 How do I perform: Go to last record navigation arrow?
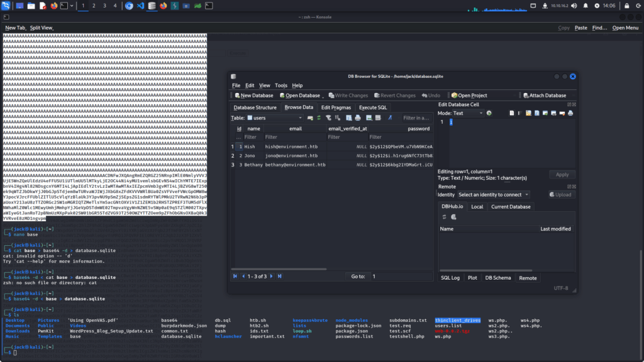pyautogui.click(x=280, y=277)
